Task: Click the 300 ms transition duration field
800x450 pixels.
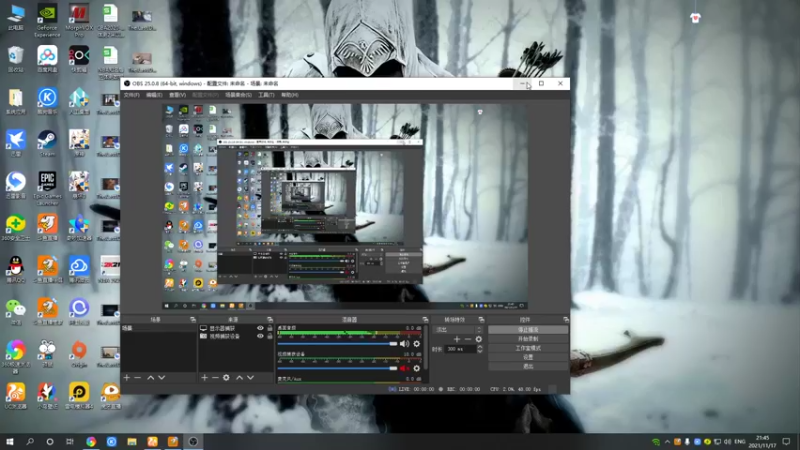Action: pos(461,349)
